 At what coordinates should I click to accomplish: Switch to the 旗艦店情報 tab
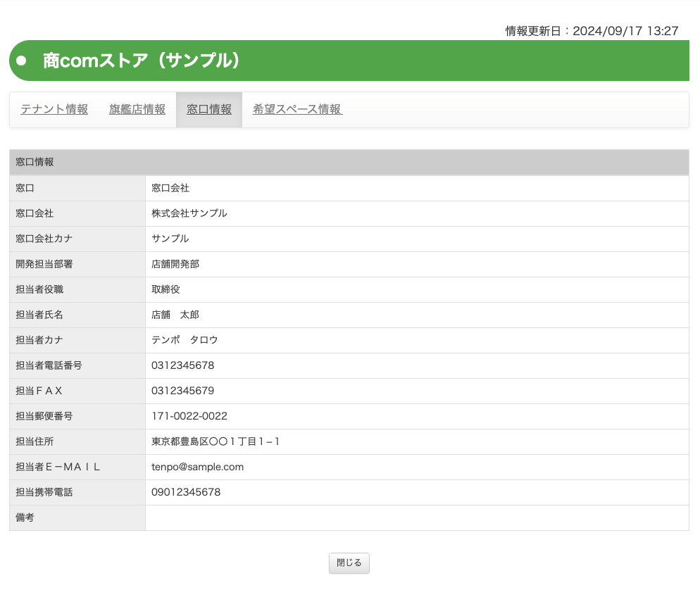coord(137,110)
